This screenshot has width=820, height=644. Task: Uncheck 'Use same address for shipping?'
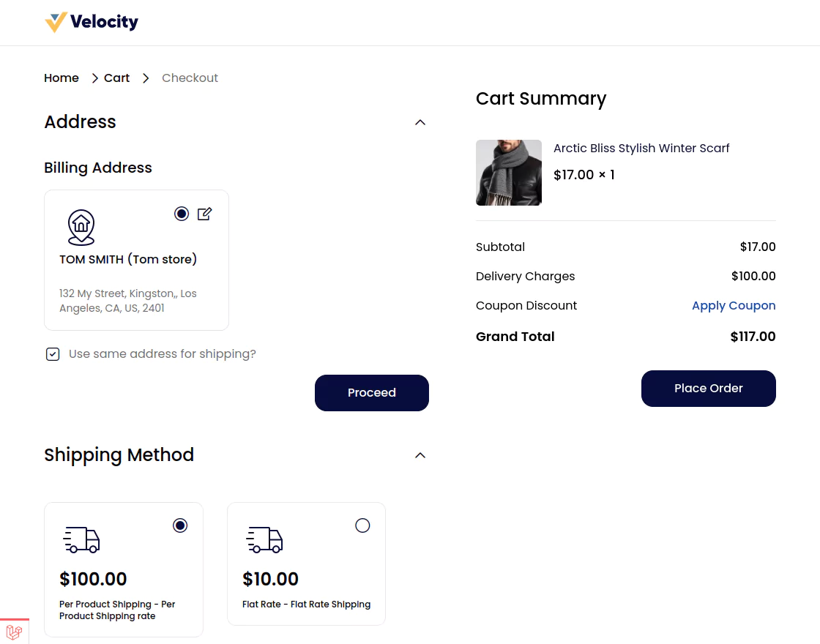[x=53, y=353]
